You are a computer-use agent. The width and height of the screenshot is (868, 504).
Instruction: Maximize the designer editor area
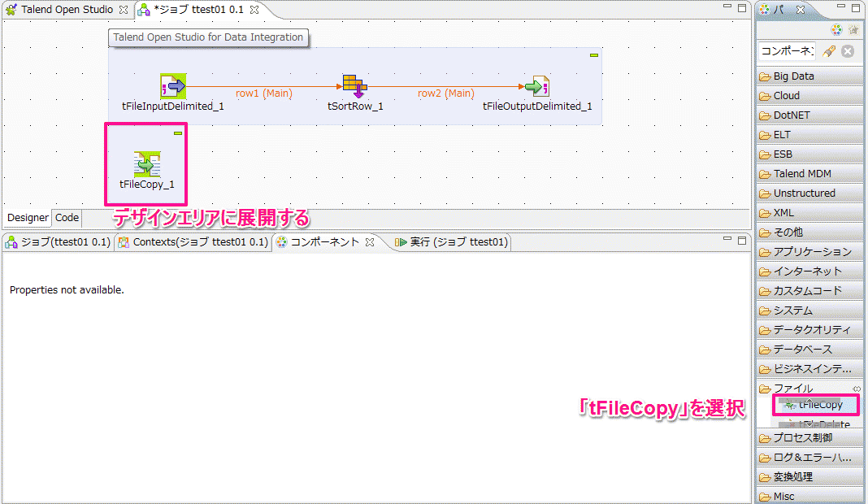742,8
